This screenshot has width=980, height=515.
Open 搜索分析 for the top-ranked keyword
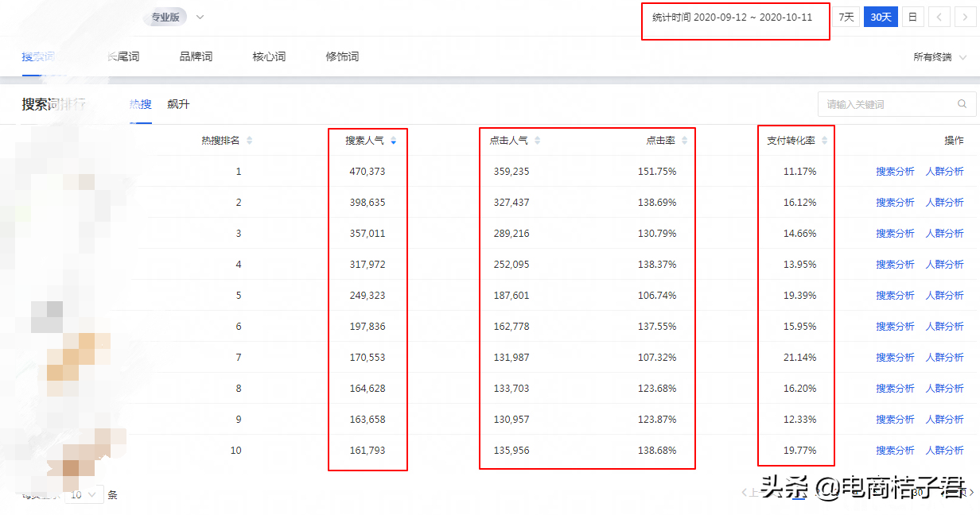tap(895, 171)
